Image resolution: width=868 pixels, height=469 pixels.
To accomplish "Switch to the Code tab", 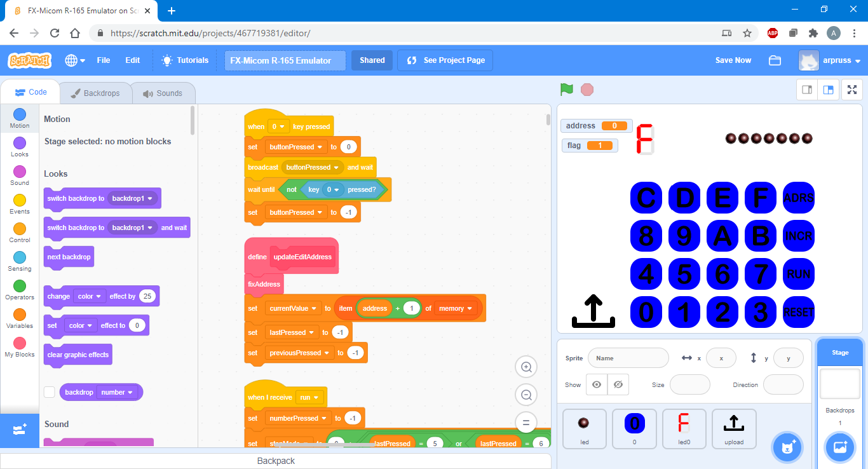I will [x=31, y=92].
